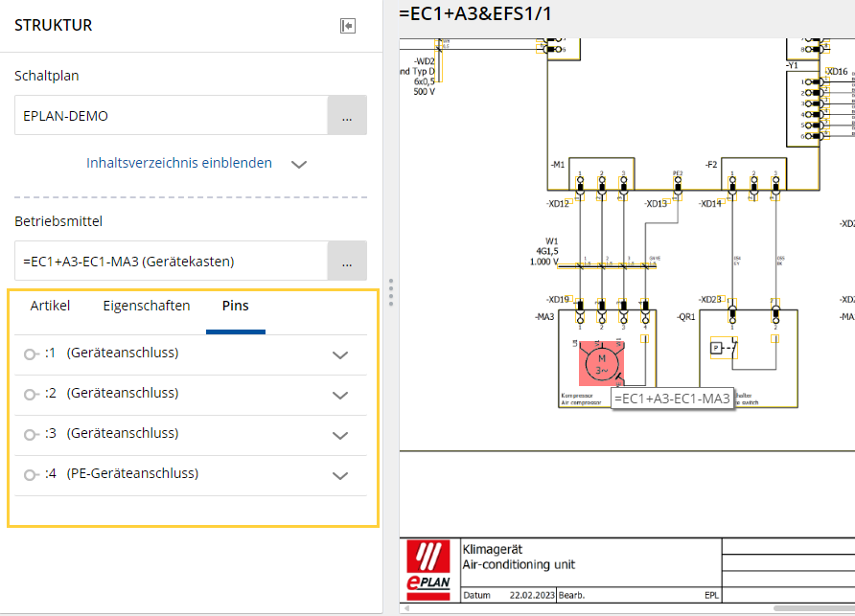Screen dimensions: 855x616
Task: Click the -M1 device label
Action: coord(557,164)
